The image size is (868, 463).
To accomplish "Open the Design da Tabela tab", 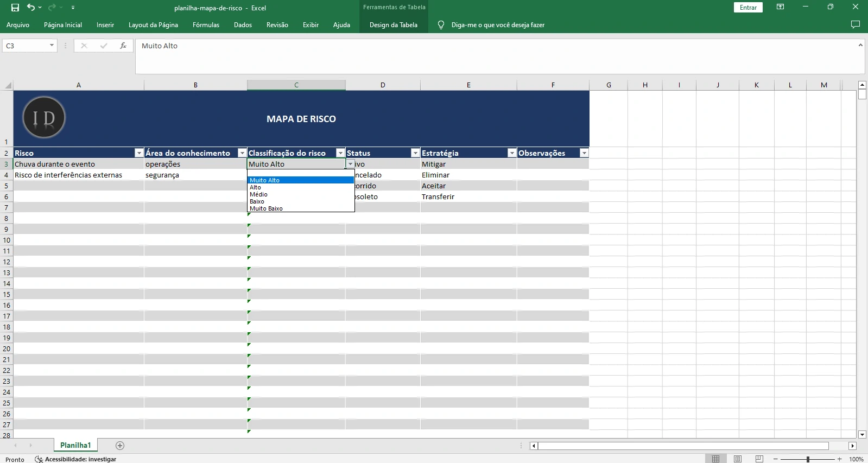I will 393,25.
